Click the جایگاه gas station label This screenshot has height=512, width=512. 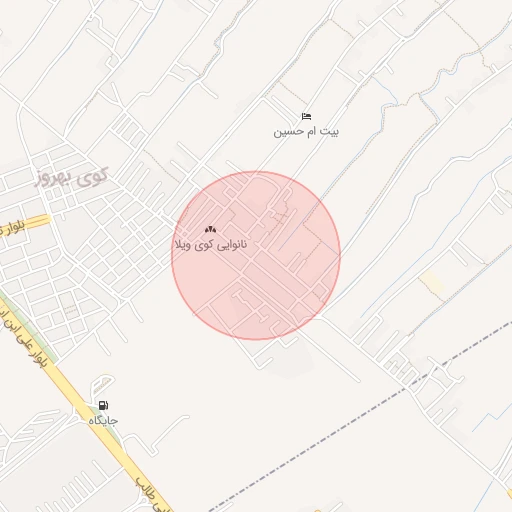tap(103, 420)
